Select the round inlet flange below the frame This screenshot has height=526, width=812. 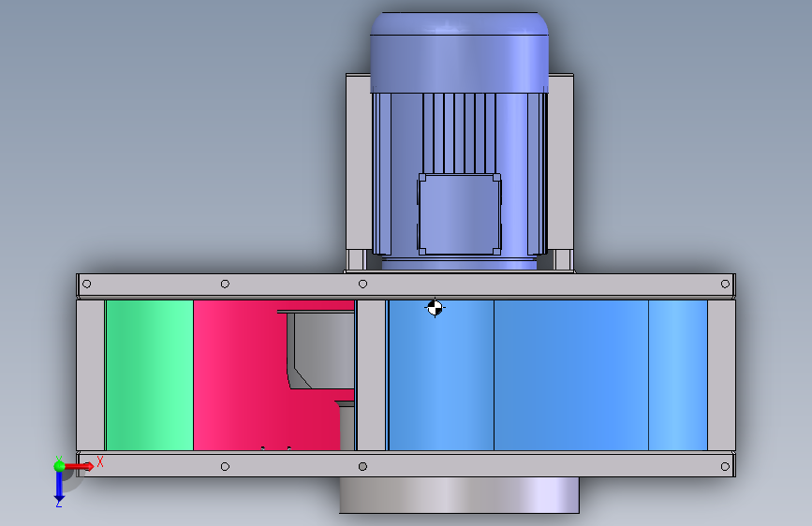459,495
